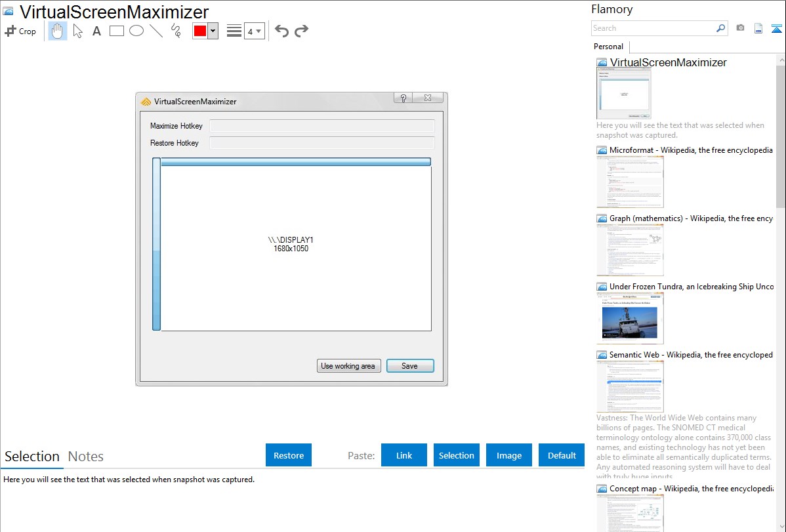Click the icon beside Under Frozen Tundra title
Viewport: 786px width, 532px height.
(x=602, y=287)
